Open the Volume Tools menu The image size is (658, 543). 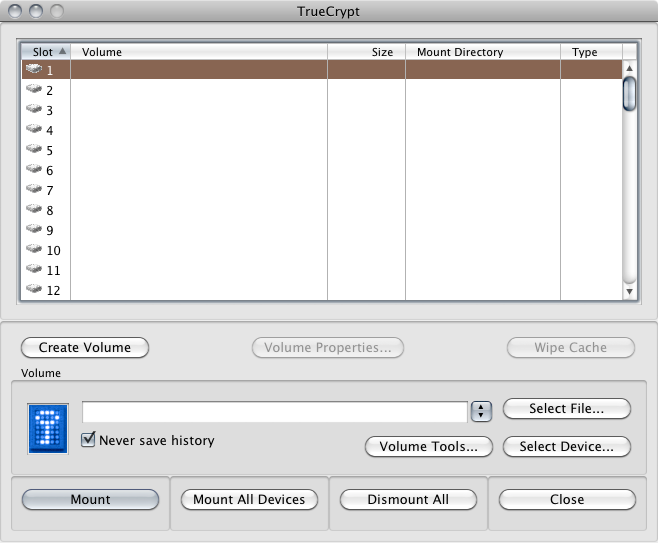(428, 446)
